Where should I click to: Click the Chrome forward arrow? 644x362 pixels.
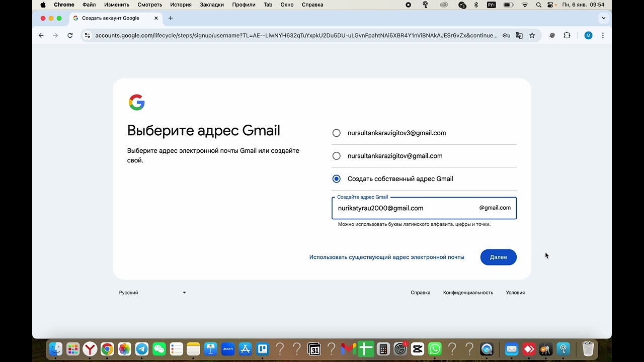click(55, 36)
